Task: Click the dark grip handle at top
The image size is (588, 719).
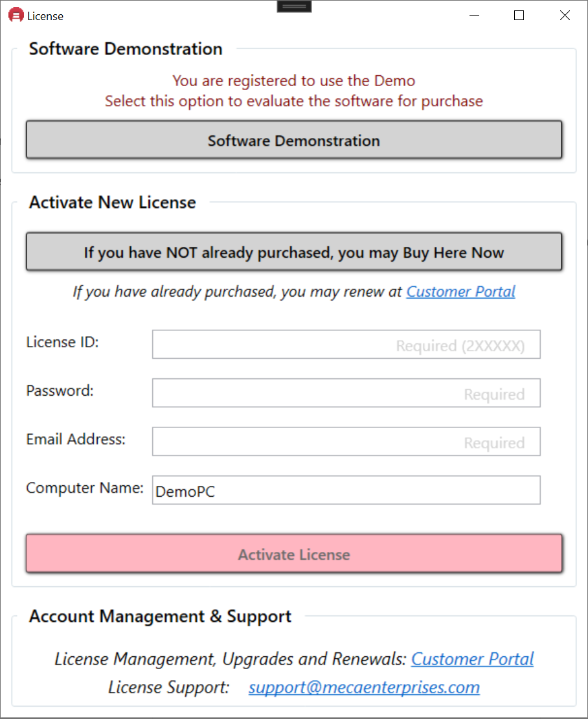Action: [x=294, y=6]
